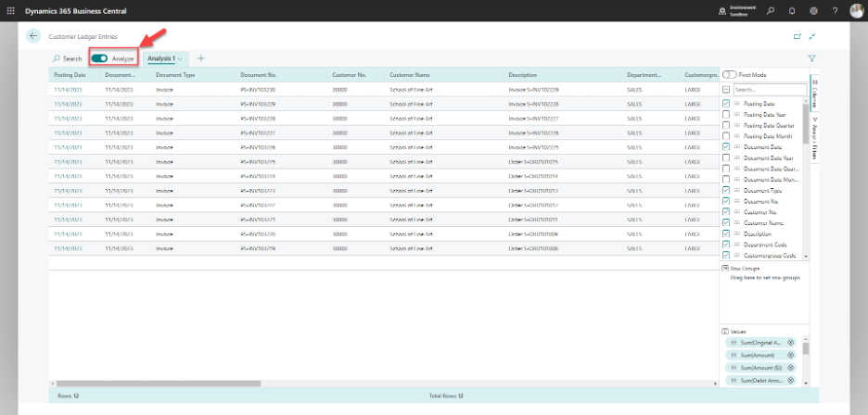This screenshot has width=868, height=415.
Task: Sort by Description column header
Action: pyautogui.click(x=523, y=75)
